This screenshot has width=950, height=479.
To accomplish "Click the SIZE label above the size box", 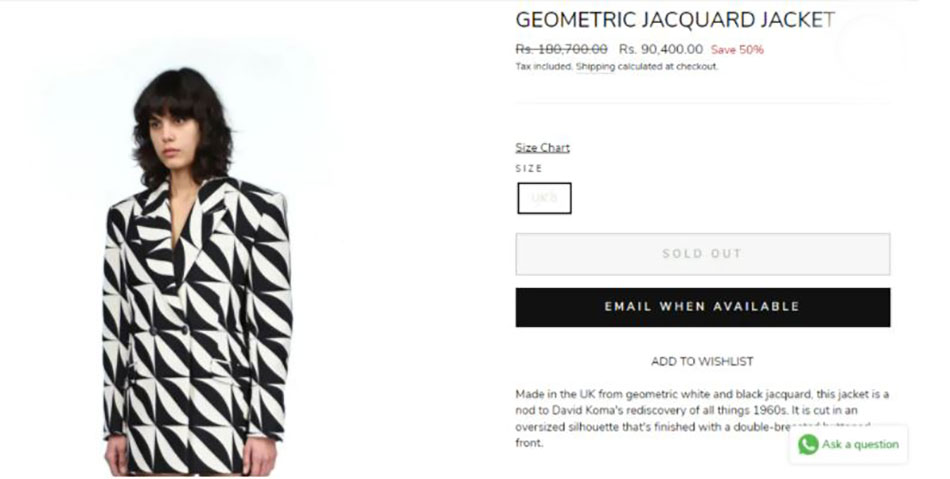I will [x=529, y=168].
